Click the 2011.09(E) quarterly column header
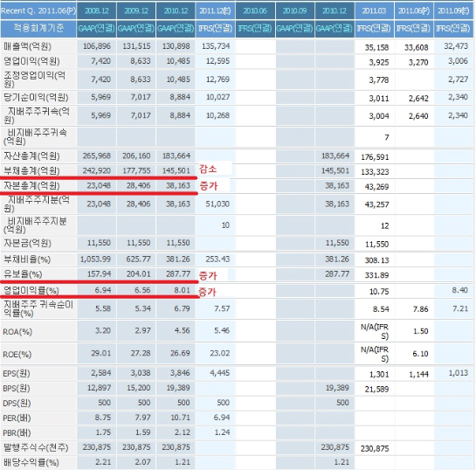The width and height of the screenshot is (476, 470). 454,11
